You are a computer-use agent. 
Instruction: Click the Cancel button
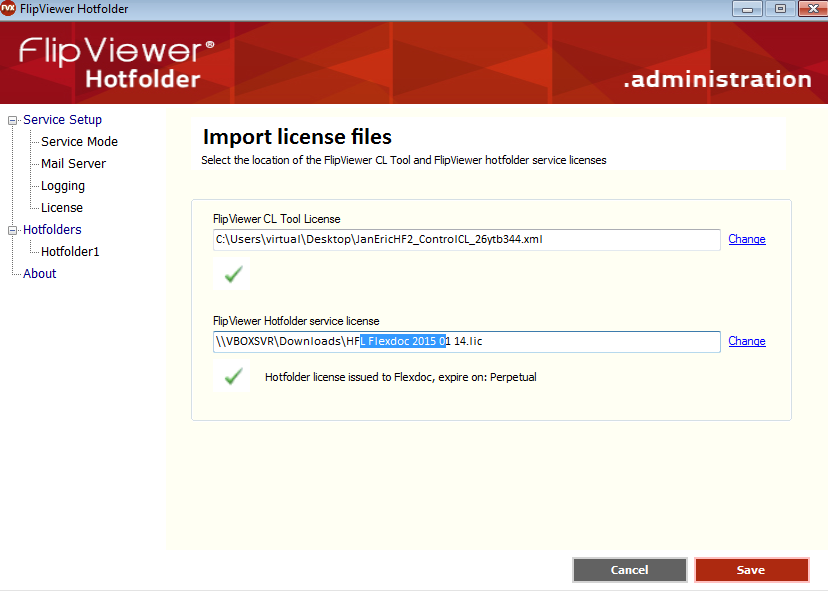(629, 570)
